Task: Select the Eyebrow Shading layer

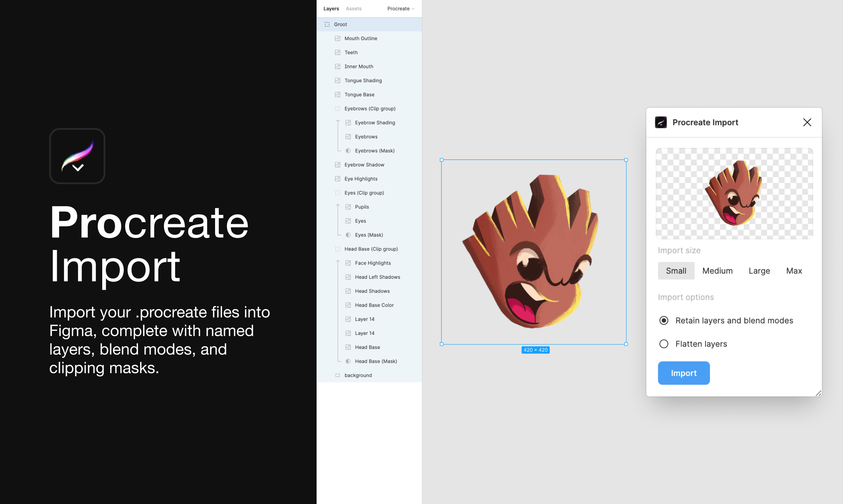Action: pyautogui.click(x=369, y=123)
